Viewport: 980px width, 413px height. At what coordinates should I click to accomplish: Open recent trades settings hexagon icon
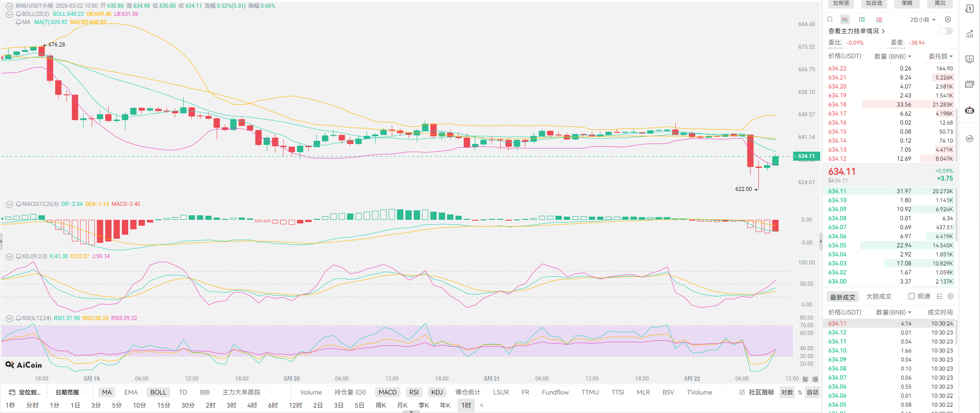[951, 296]
